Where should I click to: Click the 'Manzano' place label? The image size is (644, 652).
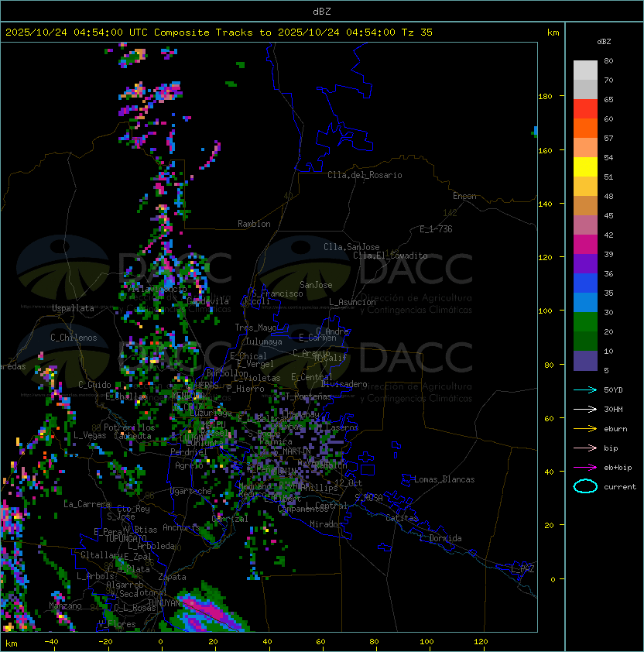click(x=65, y=606)
